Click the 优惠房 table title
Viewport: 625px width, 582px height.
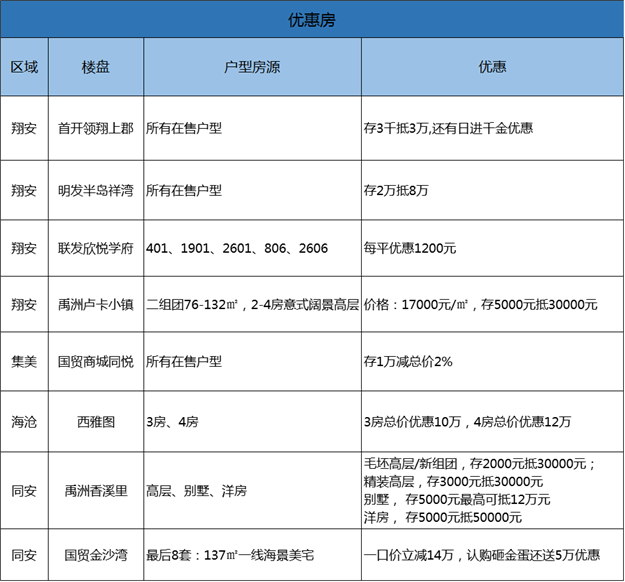[x=311, y=21]
